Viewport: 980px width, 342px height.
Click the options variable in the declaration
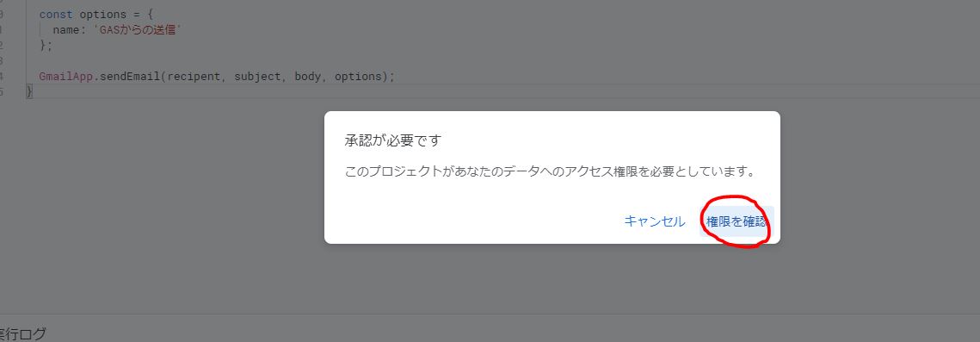coord(103,14)
